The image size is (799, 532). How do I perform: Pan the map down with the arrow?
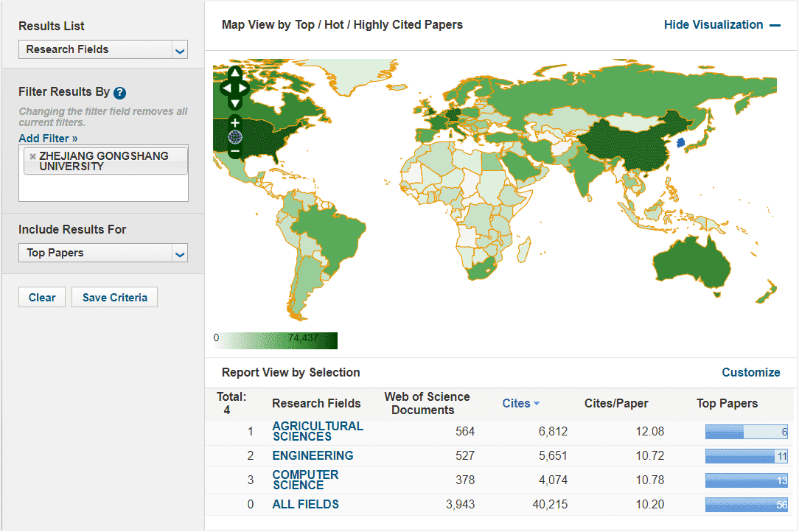tap(234, 104)
